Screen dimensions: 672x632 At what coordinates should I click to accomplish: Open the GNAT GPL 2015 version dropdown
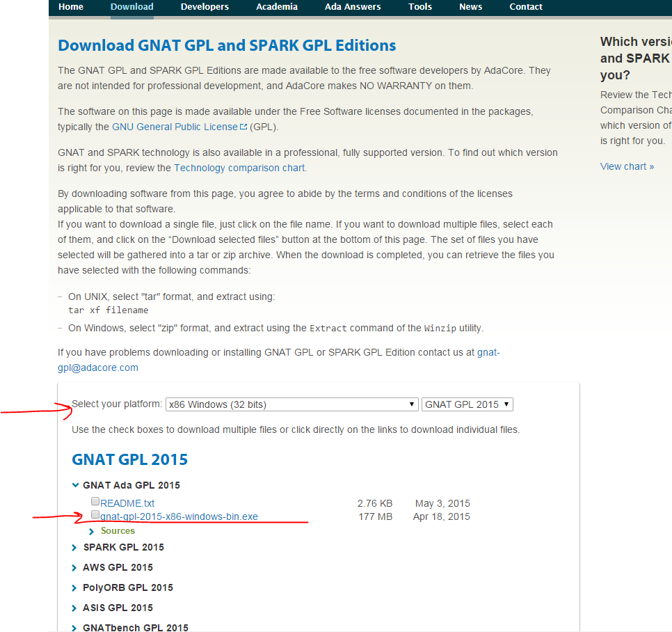click(x=467, y=404)
